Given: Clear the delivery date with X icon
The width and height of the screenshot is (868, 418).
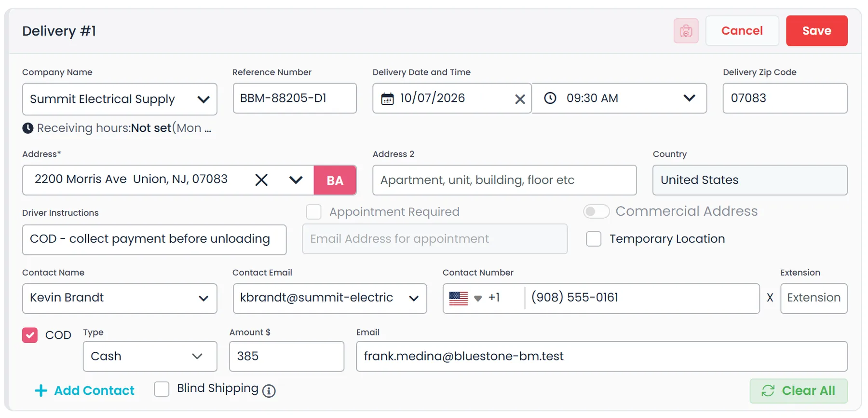Looking at the screenshot, I should (520, 99).
